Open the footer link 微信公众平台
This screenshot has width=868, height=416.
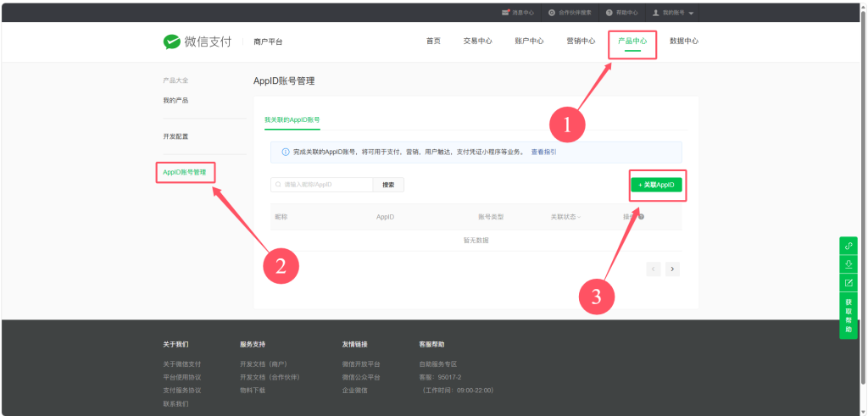click(x=361, y=377)
